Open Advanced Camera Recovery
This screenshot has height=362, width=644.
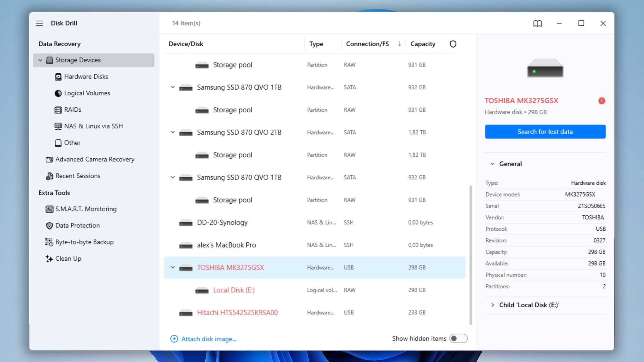(x=95, y=159)
